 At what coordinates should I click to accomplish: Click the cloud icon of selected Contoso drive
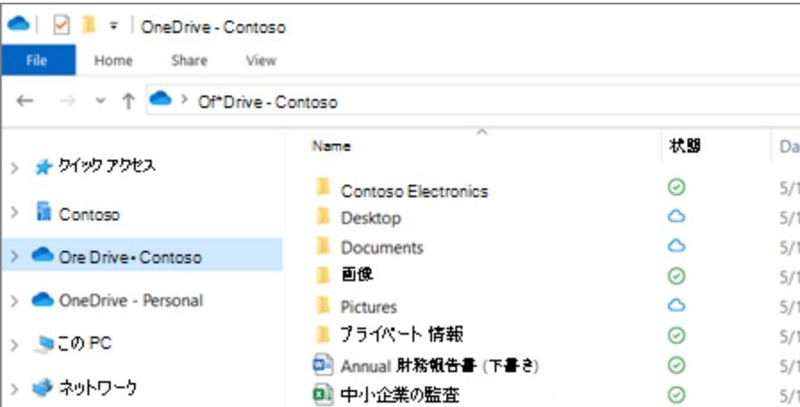[x=42, y=254]
